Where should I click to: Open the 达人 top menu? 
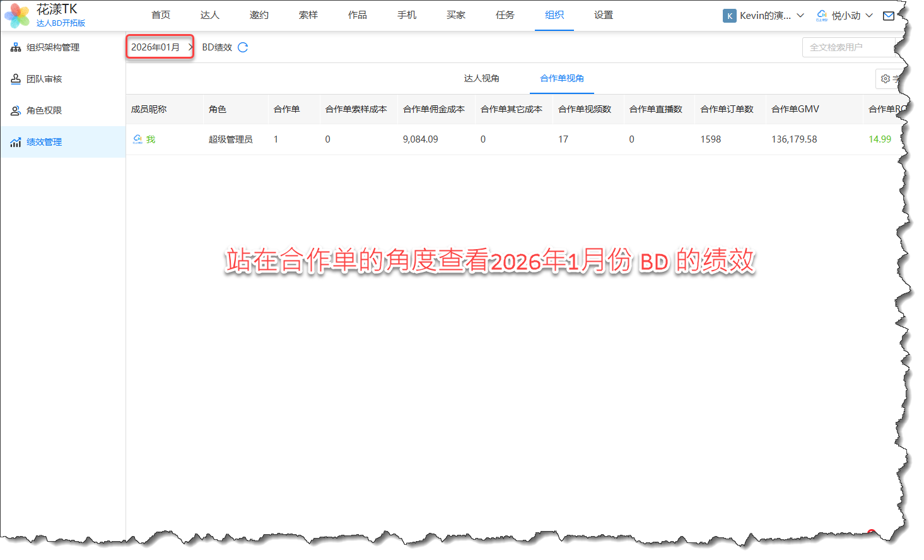click(209, 15)
